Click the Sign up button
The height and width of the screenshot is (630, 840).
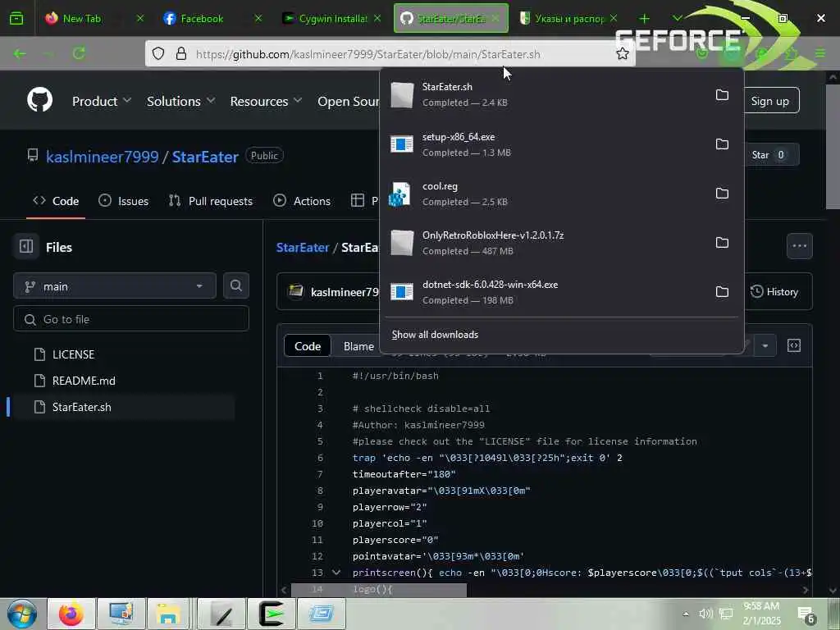tap(769, 101)
